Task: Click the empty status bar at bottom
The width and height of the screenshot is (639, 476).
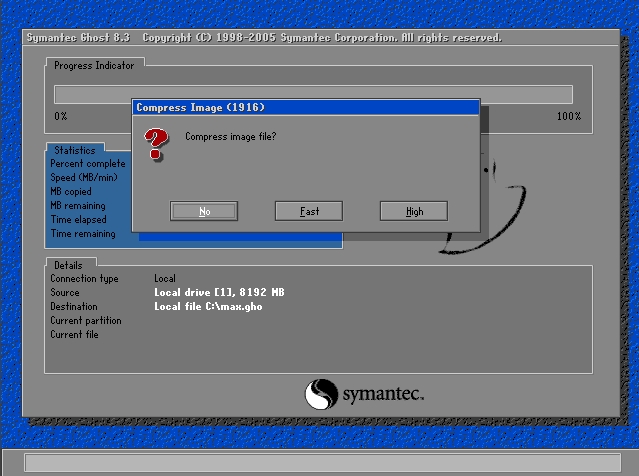Action: [x=320, y=462]
